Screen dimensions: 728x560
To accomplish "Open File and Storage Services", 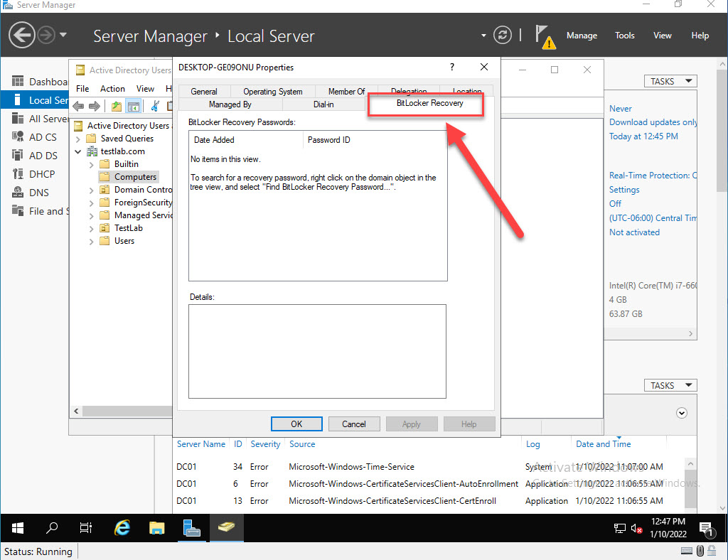I will click(40, 211).
